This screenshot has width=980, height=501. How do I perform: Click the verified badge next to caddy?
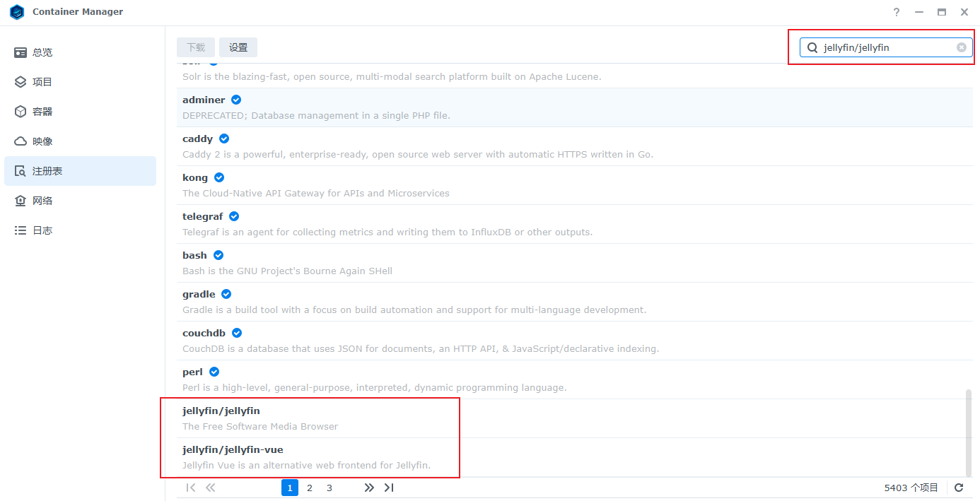coord(224,138)
